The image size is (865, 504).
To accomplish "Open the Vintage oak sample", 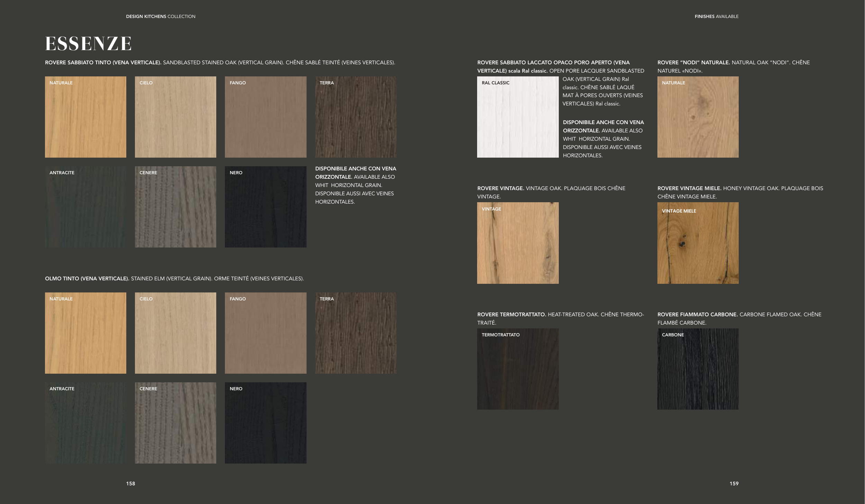I will pos(518,243).
